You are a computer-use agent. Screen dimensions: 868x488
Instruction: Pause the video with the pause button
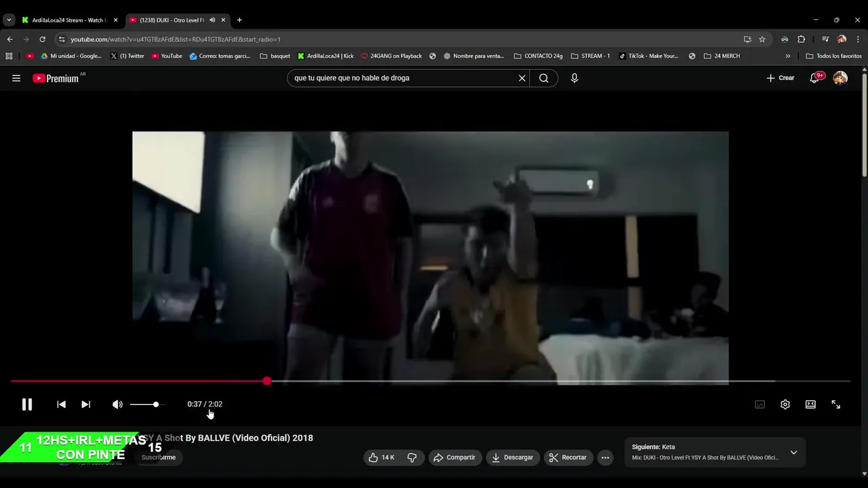pyautogui.click(x=27, y=405)
